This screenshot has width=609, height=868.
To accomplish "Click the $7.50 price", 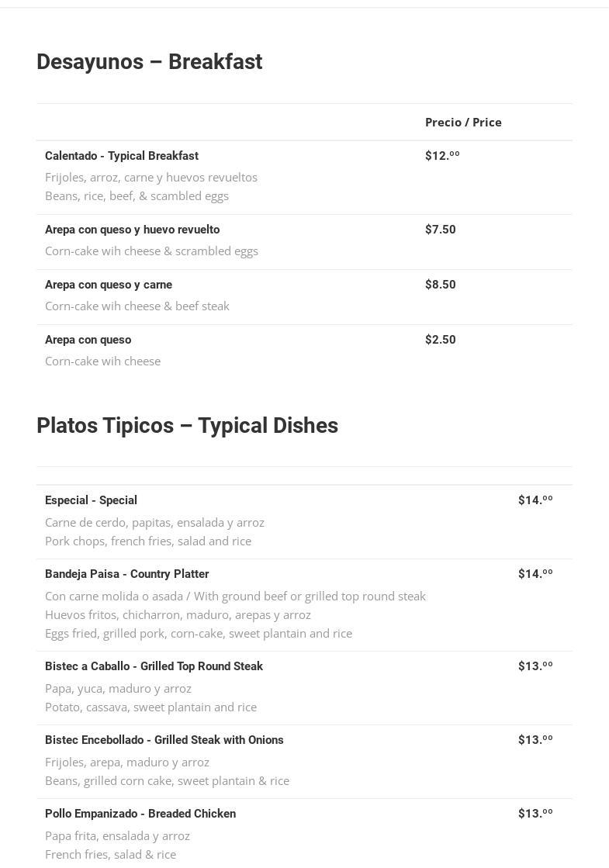I will 440,230.
